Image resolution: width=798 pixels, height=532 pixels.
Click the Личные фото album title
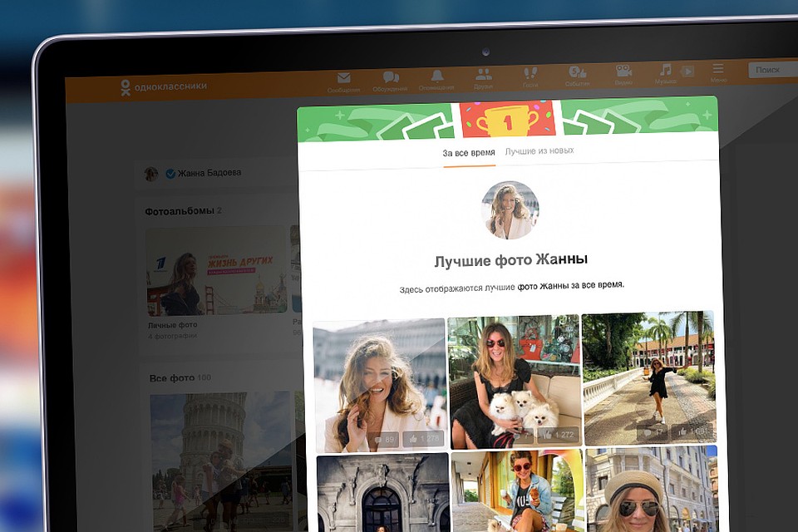coord(173,325)
